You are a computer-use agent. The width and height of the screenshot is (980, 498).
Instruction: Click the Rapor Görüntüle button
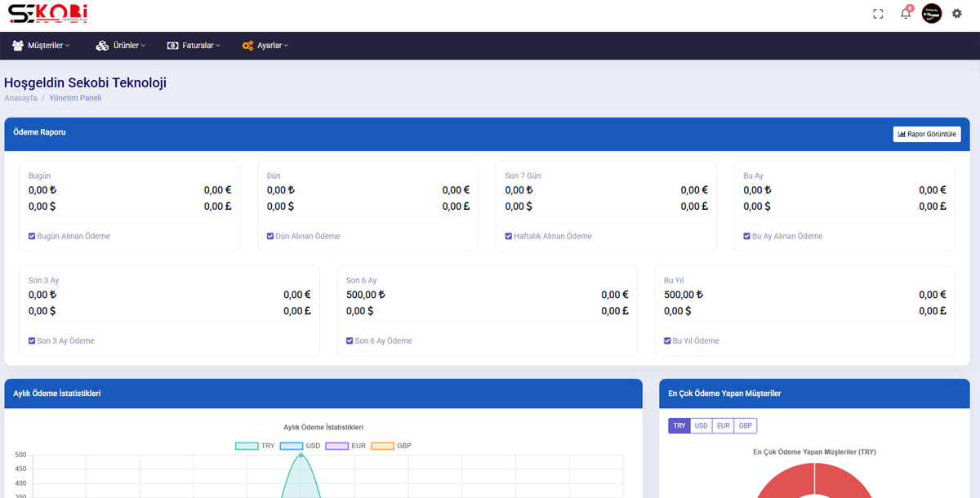pyautogui.click(x=926, y=134)
